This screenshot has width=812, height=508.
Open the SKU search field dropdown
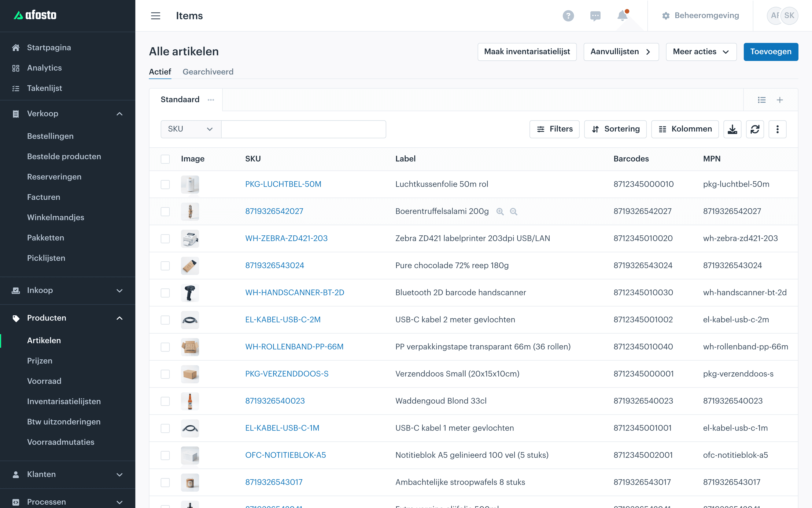pos(191,129)
